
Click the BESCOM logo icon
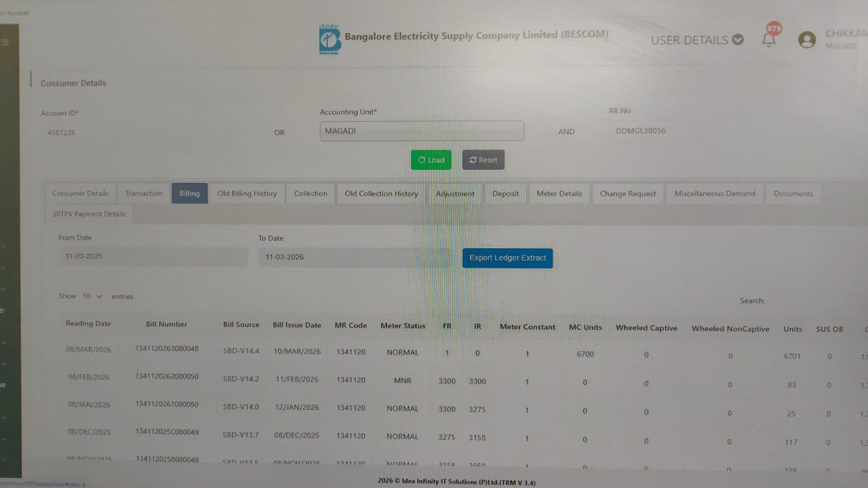330,40
